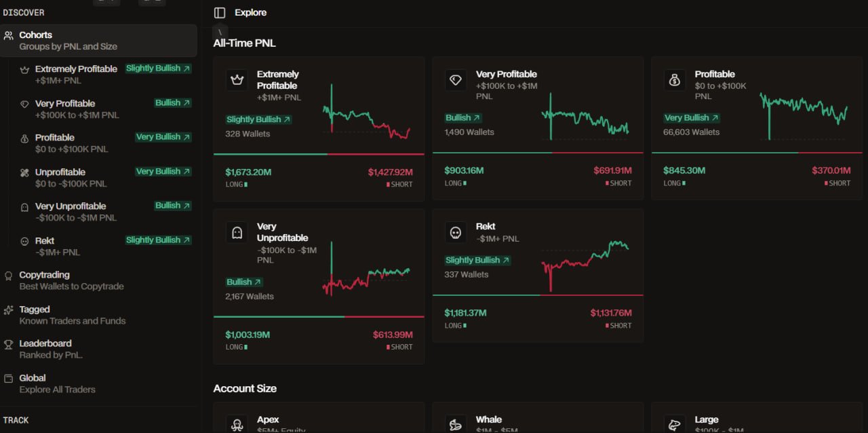Click Slightly Bullish badge on Extremely Profitable card

[x=259, y=119]
